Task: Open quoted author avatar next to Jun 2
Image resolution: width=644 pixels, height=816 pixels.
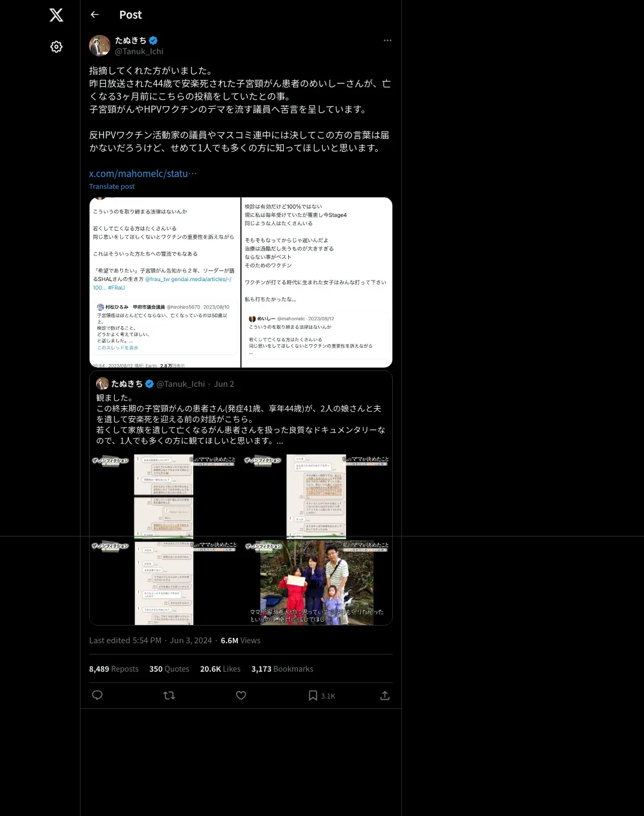Action: (x=102, y=384)
